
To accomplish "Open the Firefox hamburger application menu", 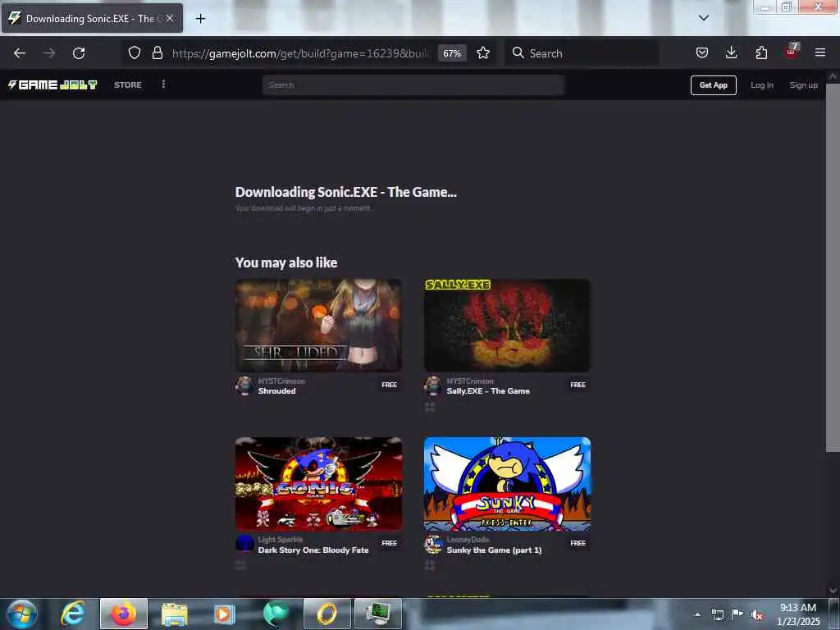I will (x=820, y=52).
